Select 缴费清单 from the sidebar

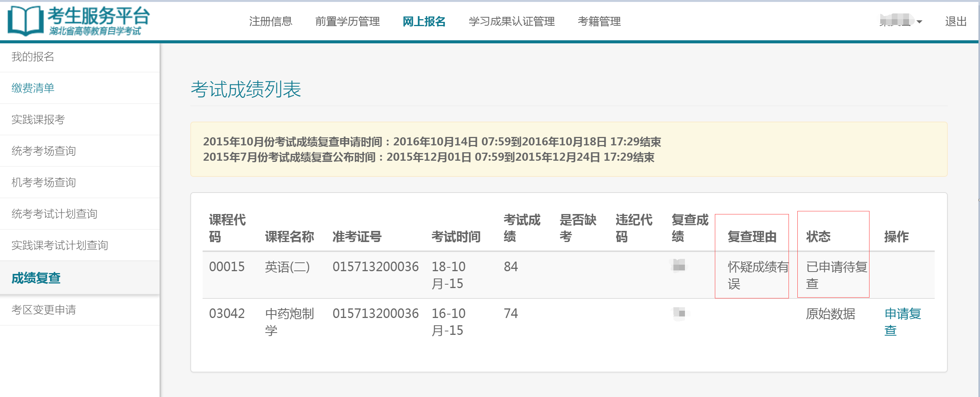33,88
